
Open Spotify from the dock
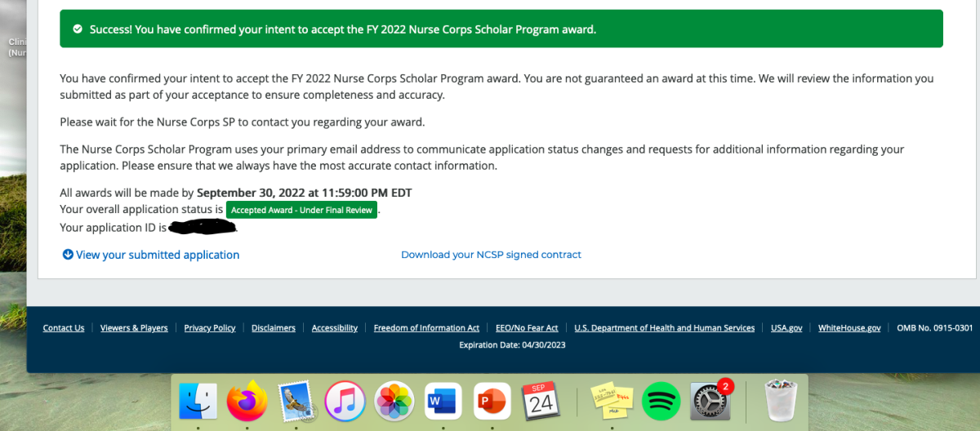pyautogui.click(x=661, y=402)
